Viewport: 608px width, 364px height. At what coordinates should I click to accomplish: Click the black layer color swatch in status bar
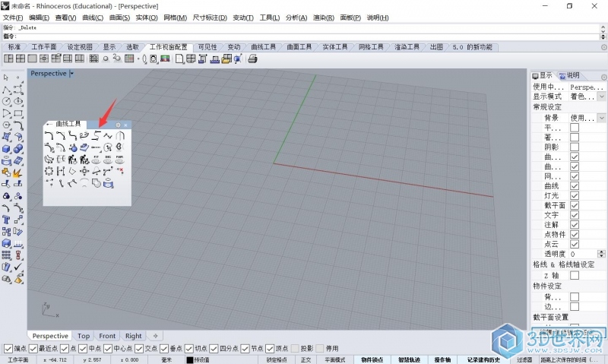[x=189, y=360]
